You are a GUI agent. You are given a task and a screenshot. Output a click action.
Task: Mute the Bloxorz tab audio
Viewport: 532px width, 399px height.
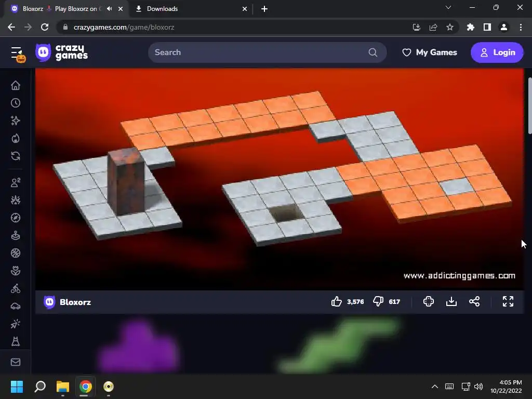coord(109,9)
